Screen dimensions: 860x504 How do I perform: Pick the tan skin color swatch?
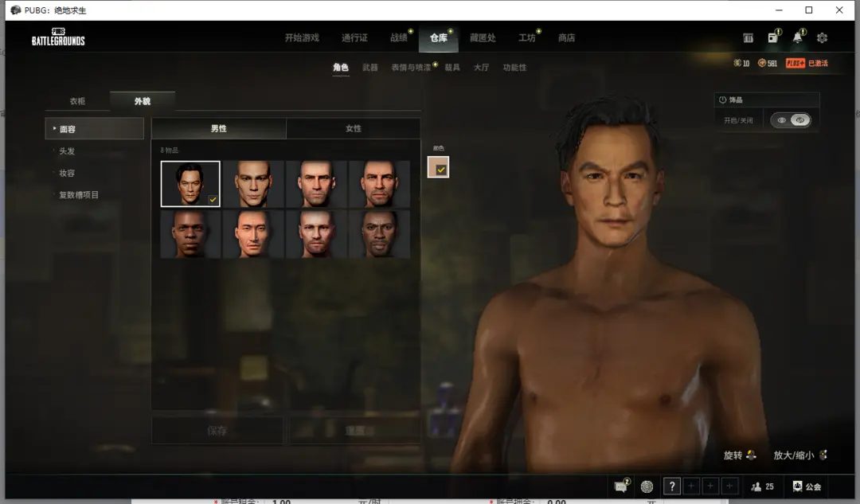click(x=438, y=166)
